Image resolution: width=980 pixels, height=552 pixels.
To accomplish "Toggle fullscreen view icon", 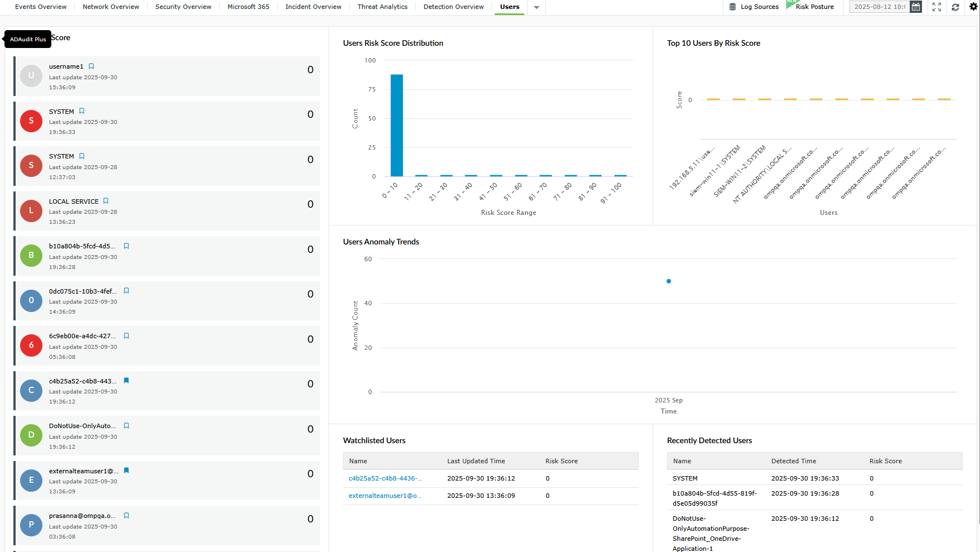I will coord(937,7).
